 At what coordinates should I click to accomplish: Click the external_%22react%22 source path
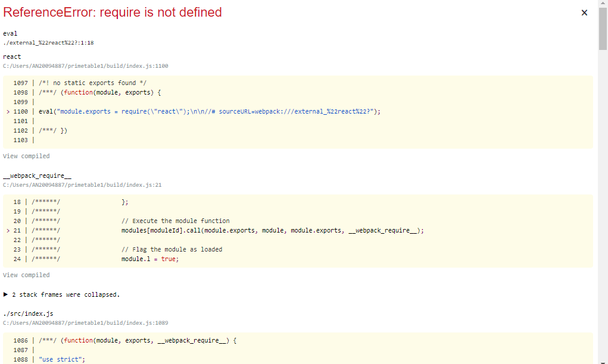[48, 42]
